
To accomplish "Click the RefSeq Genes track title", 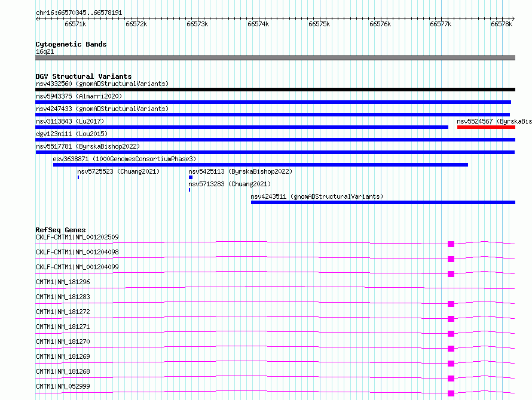I will [x=60, y=230].
